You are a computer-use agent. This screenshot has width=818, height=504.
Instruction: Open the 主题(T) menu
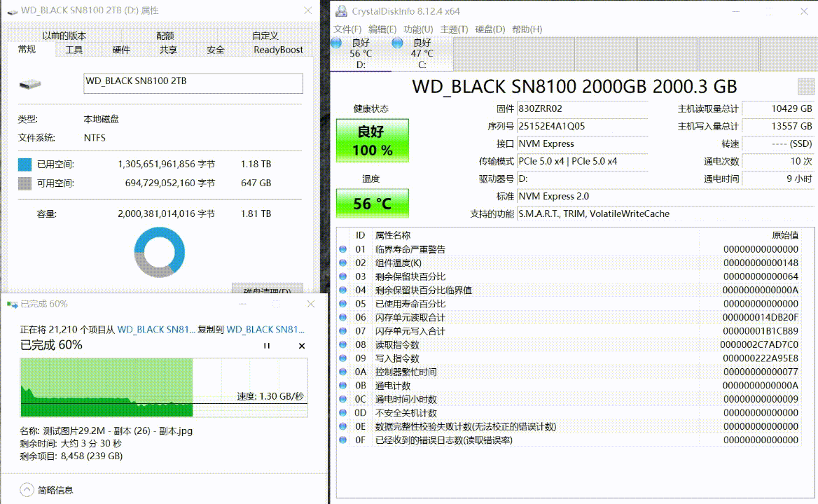coord(454,29)
